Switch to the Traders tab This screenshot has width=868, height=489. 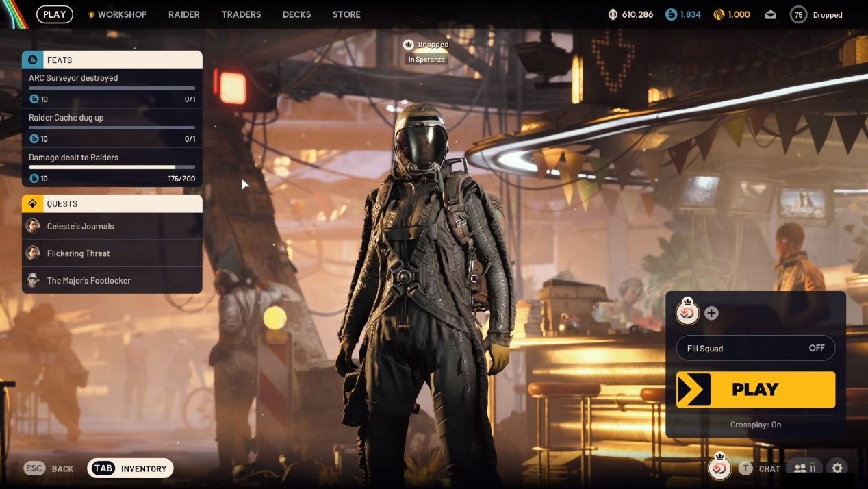pos(241,14)
